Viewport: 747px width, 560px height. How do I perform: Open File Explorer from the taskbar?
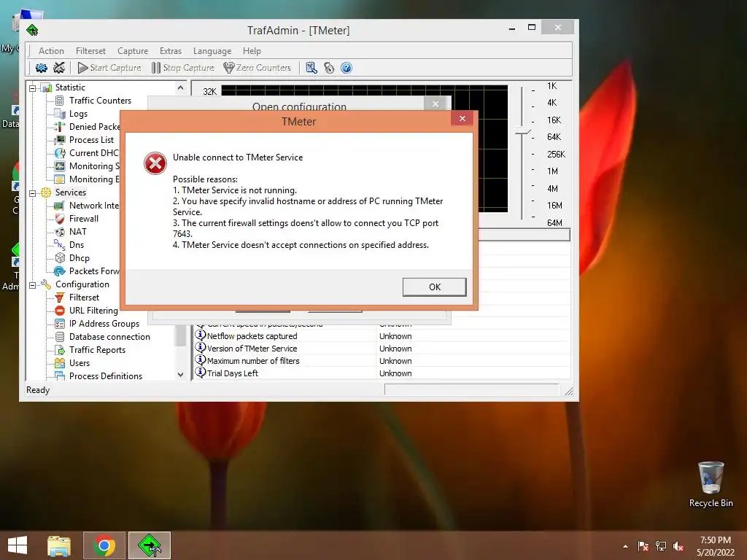tap(59, 545)
